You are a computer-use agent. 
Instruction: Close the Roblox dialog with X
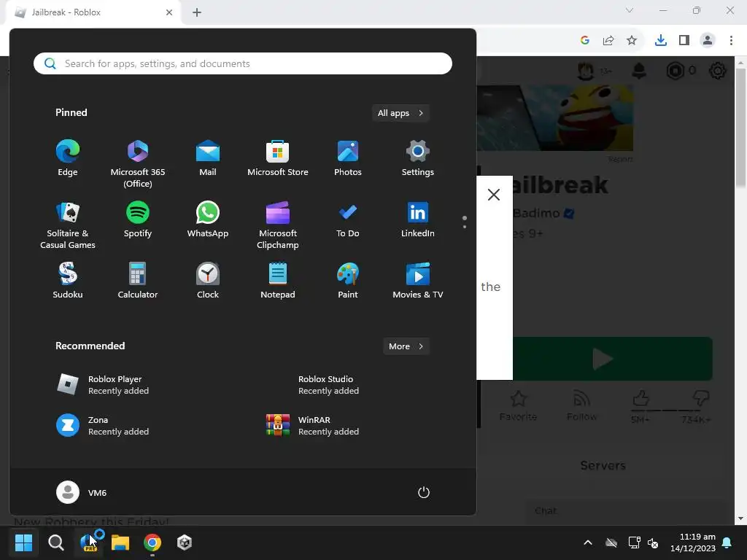(494, 194)
